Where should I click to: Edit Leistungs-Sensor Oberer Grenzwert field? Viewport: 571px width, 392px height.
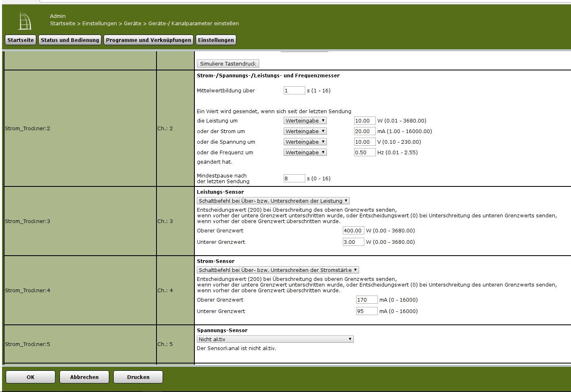pyautogui.click(x=353, y=230)
